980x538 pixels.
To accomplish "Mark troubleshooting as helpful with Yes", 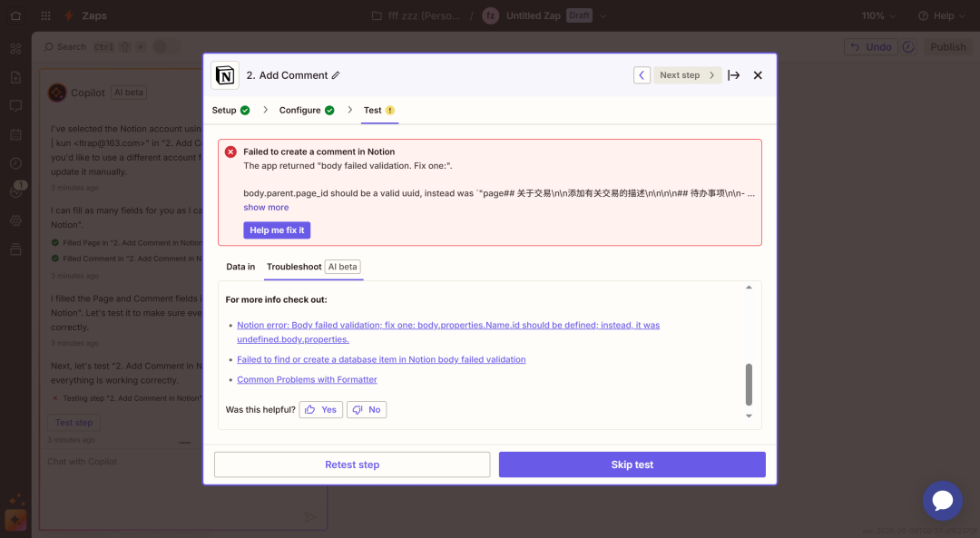I will (320, 410).
